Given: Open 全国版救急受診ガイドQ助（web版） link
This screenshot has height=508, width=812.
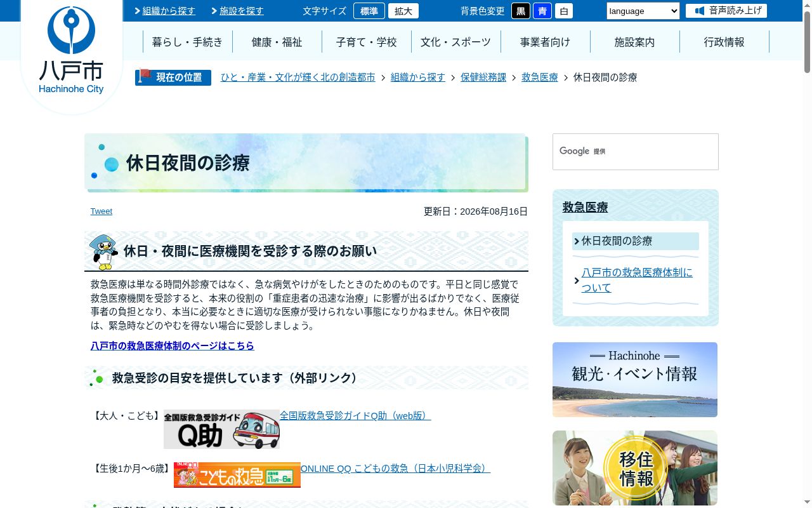Looking at the screenshot, I should [355, 416].
